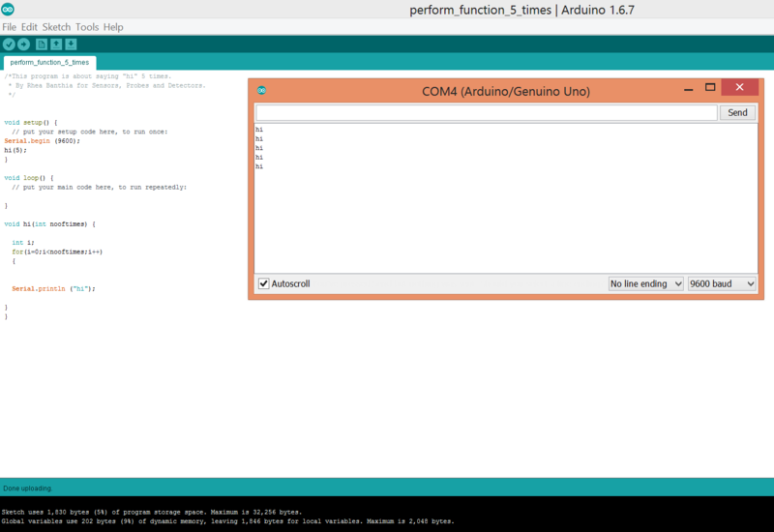
Task: Maximize the COM4 serial monitor window
Action: tap(709, 87)
